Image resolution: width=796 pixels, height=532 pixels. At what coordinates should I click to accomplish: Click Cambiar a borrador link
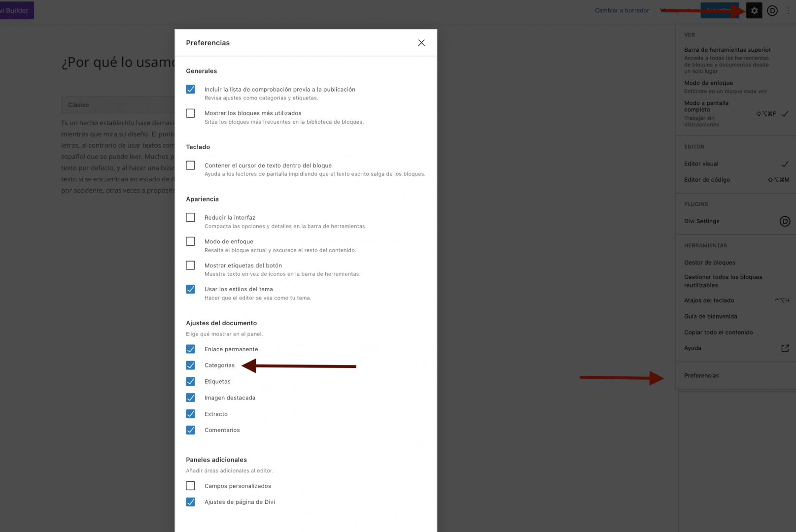tap(622, 10)
